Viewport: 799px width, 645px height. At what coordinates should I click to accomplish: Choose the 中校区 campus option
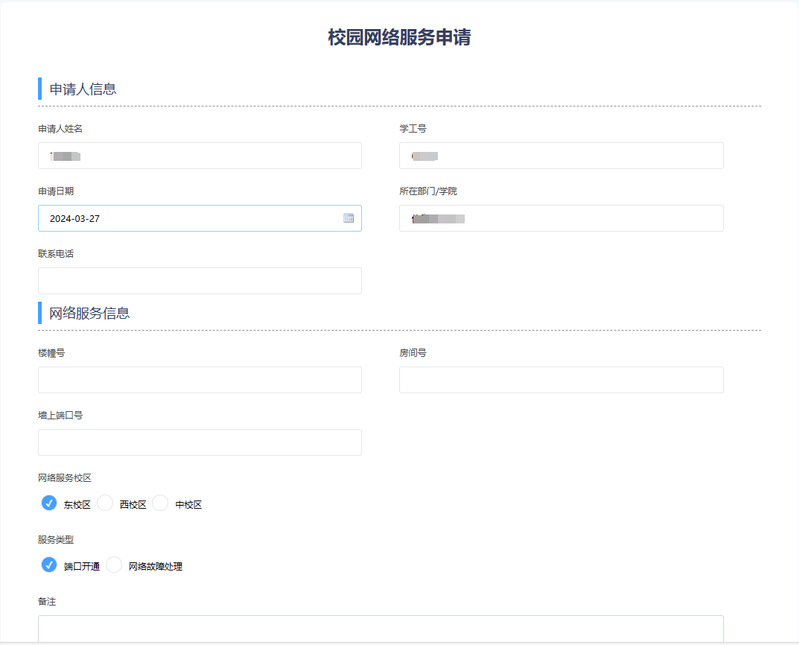point(160,503)
